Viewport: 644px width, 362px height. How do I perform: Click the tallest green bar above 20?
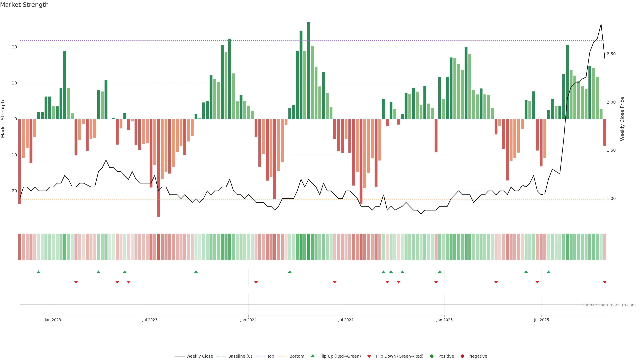(x=309, y=70)
